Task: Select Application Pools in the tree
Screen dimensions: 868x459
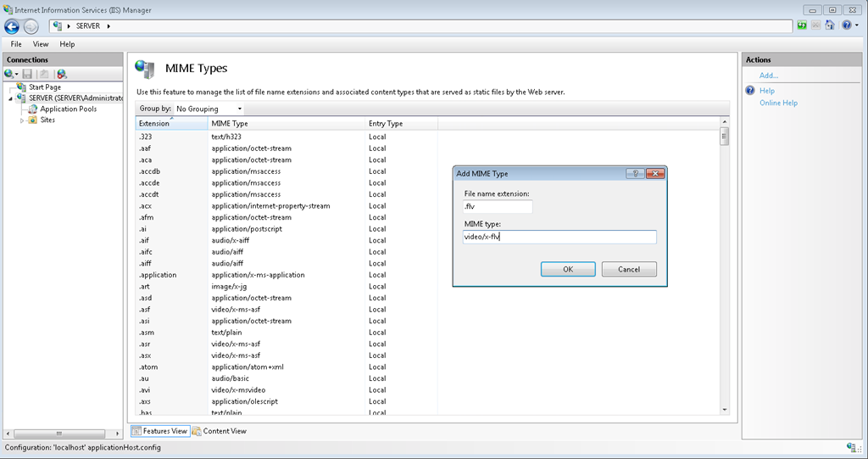Action: pos(68,109)
